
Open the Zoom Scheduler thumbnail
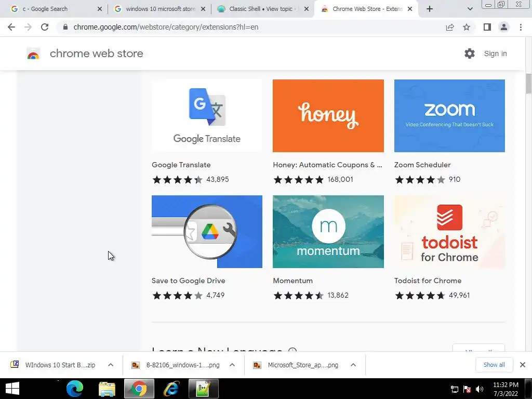[449, 116]
